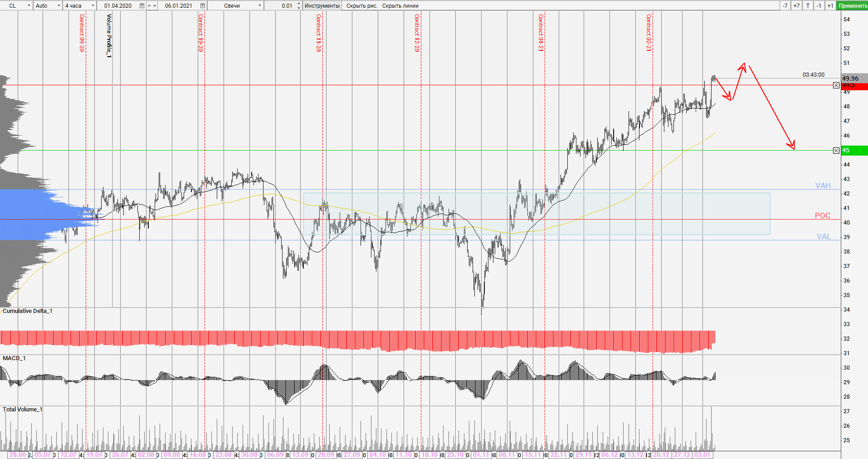Click the start date field 01.04.2020
The height and width of the screenshot is (459, 868).
118,5
